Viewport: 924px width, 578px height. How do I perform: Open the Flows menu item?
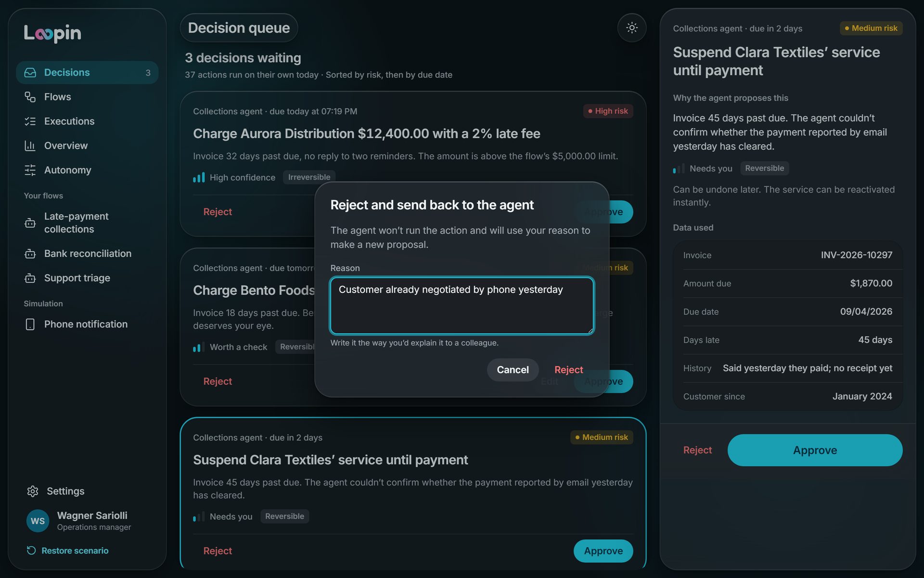point(87,97)
